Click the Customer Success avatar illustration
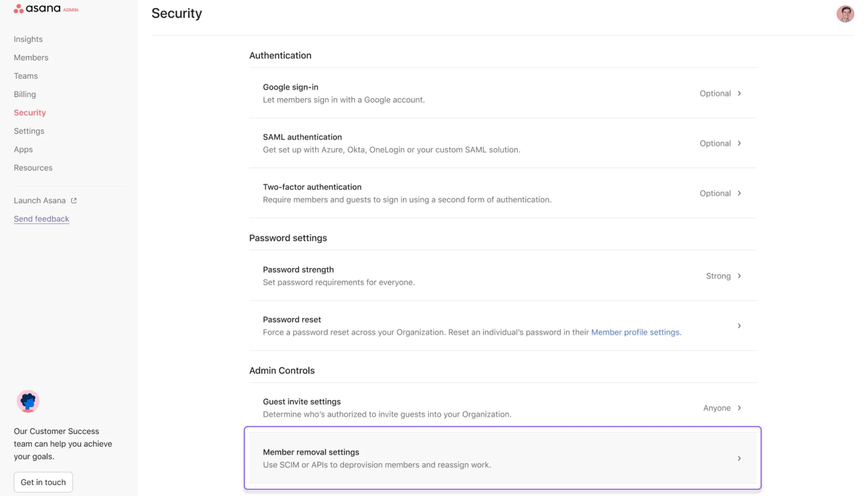Viewport: 868px width, 496px height. pyautogui.click(x=28, y=401)
